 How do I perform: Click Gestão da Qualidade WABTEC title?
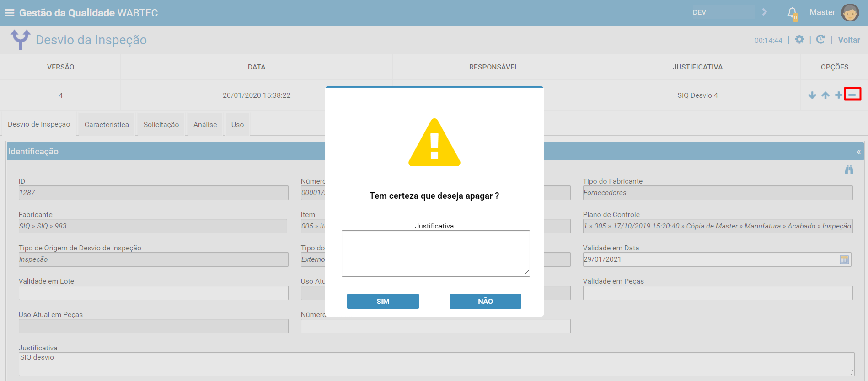click(89, 13)
